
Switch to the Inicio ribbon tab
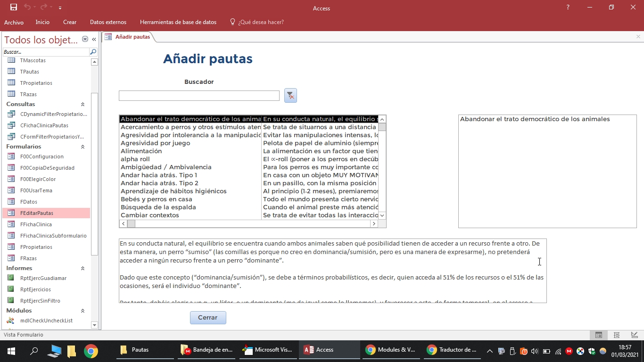(42, 22)
